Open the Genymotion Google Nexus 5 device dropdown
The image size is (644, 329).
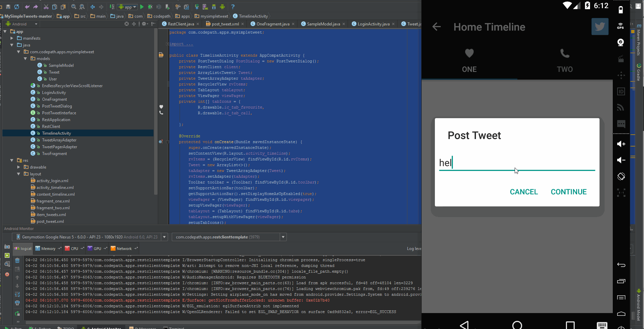point(164,237)
